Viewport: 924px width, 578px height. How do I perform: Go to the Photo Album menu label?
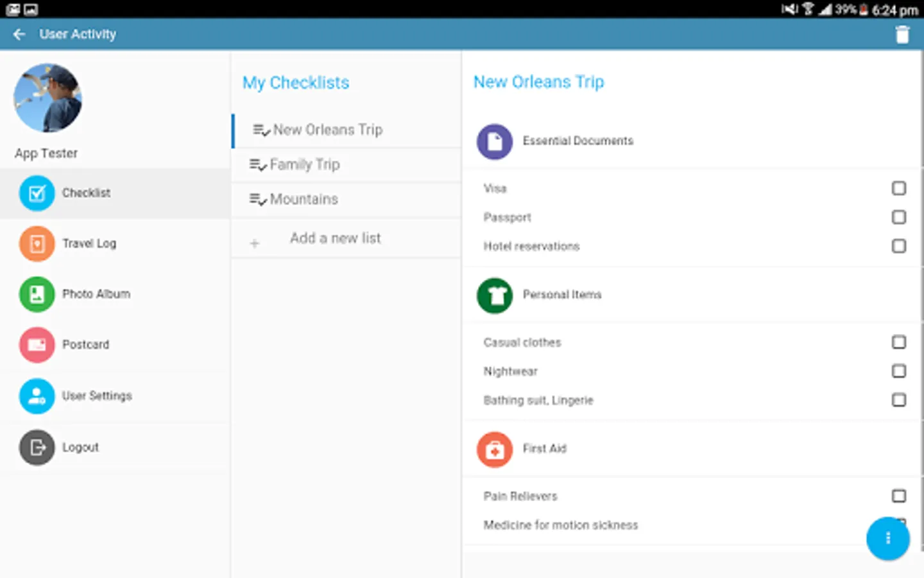(96, 294)
